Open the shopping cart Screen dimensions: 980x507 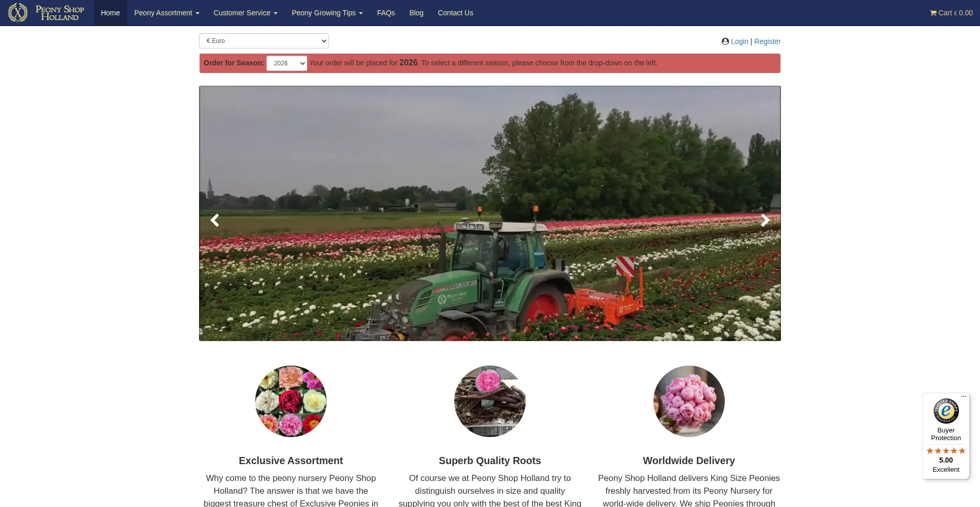click(951, 13)
